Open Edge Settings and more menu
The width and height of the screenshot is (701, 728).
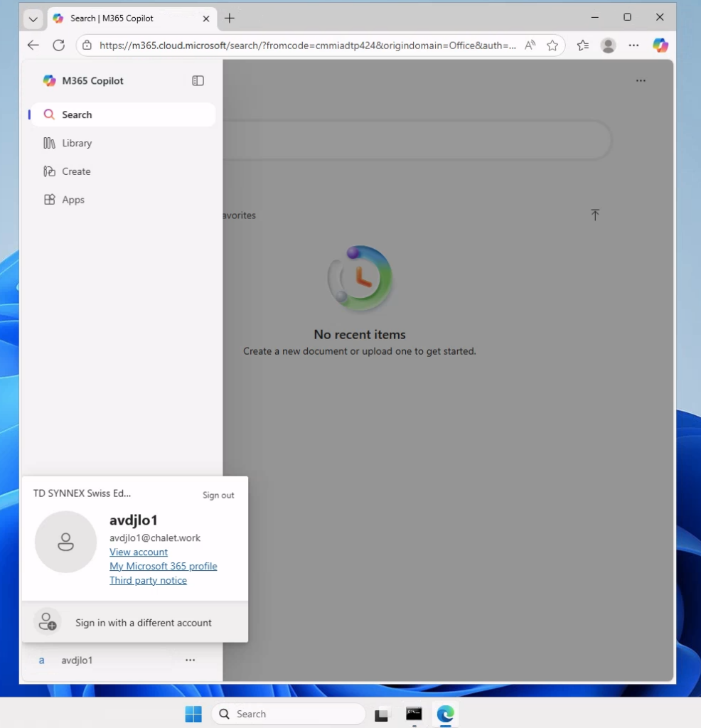pyautogui.click(x=633, y=45)
